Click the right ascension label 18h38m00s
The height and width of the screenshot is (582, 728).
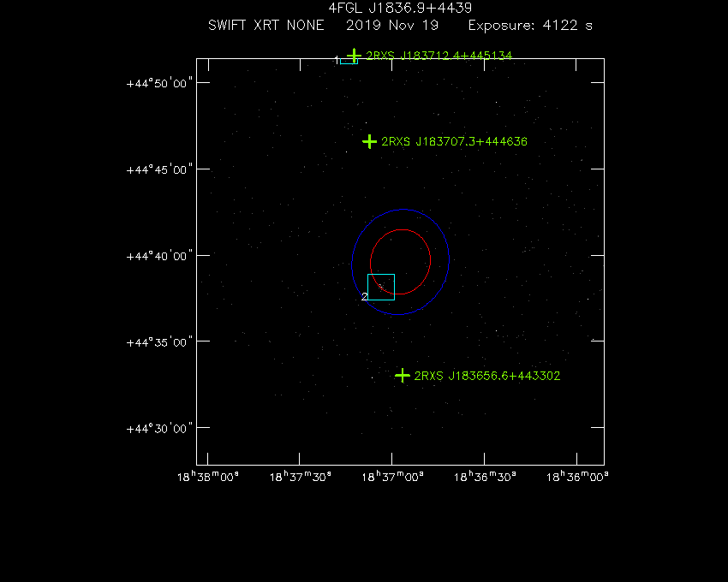pyautogui.click(x=208, y=477)
